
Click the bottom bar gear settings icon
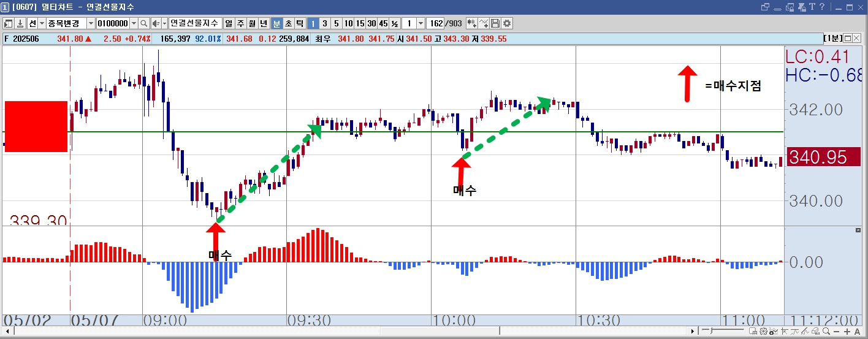[763, 331]
